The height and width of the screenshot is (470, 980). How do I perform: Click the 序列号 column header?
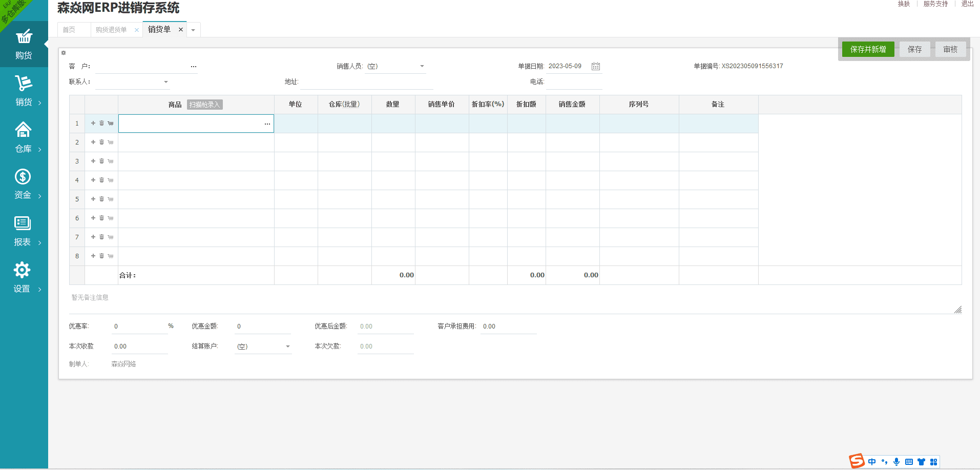point(639,105)
